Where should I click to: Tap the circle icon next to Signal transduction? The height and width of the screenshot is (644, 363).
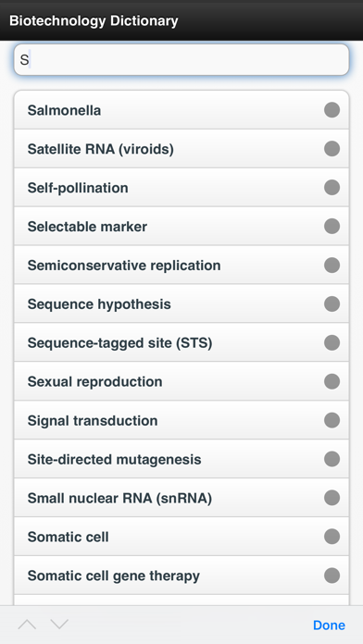click(x=332, y=420)
